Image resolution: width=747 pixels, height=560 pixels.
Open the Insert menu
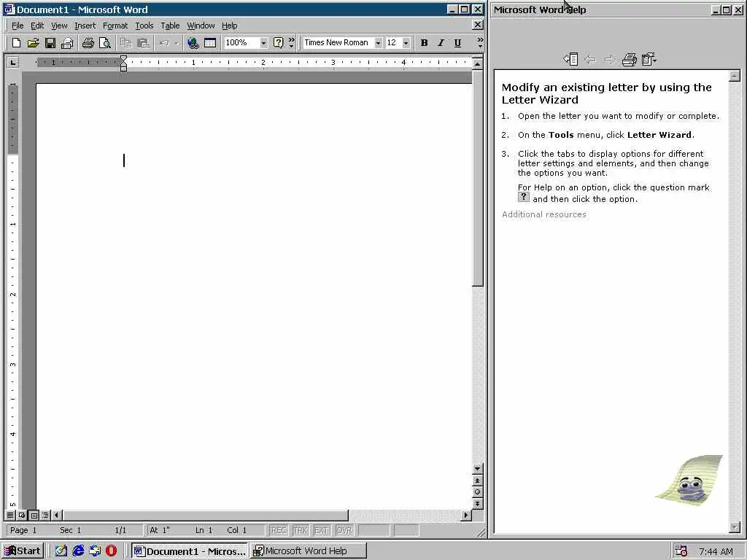[x=85, y=26]
